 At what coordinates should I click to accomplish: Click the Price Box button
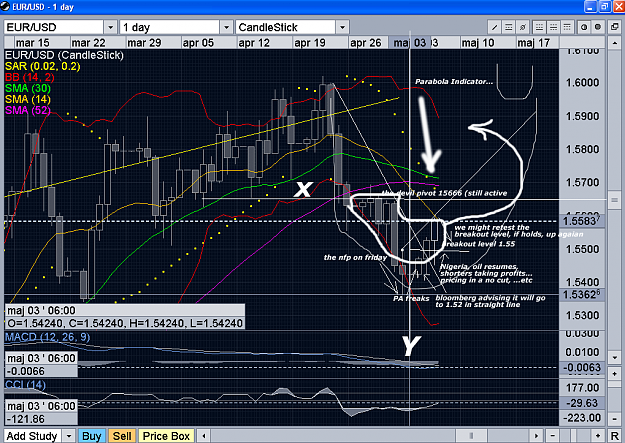coord(166,436)
